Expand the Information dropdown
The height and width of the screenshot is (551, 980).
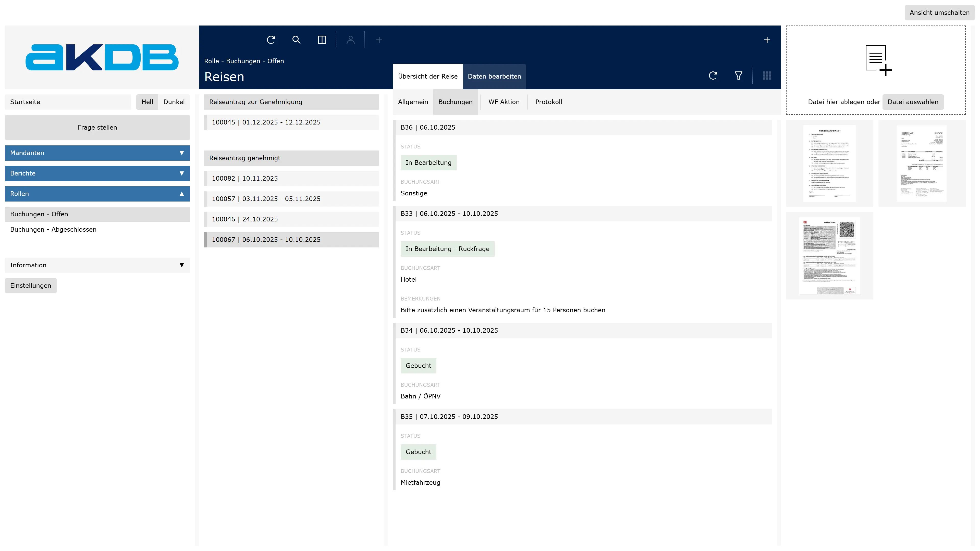point(97,265)
